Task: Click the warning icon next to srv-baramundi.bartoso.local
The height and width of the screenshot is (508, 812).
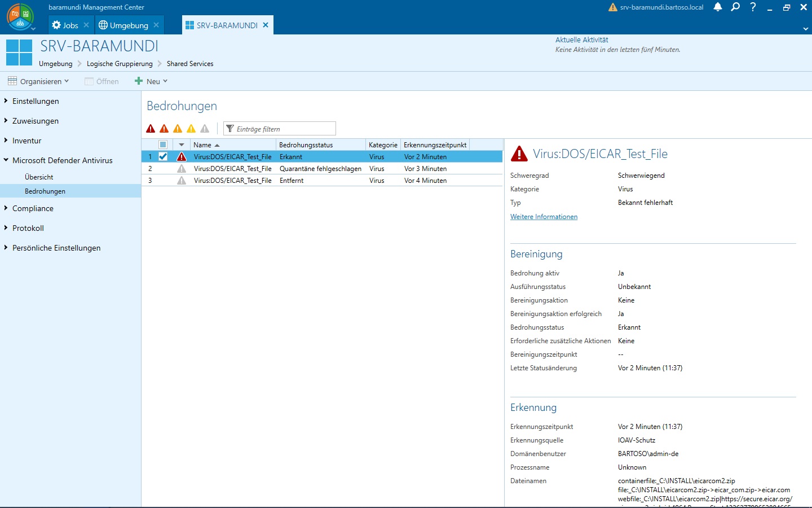Action: [x=613, y=7]
